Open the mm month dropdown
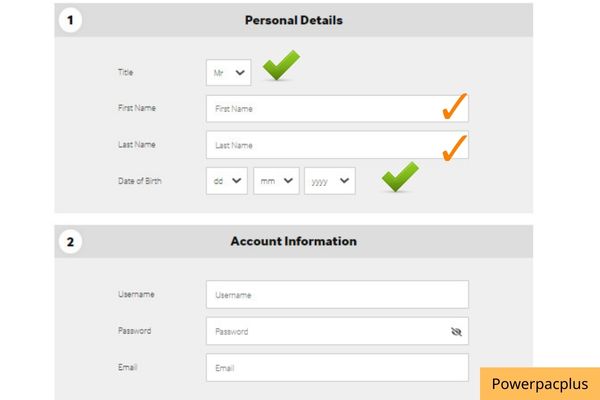The width and height of the screenshot is (600, 400). [276, 181]
